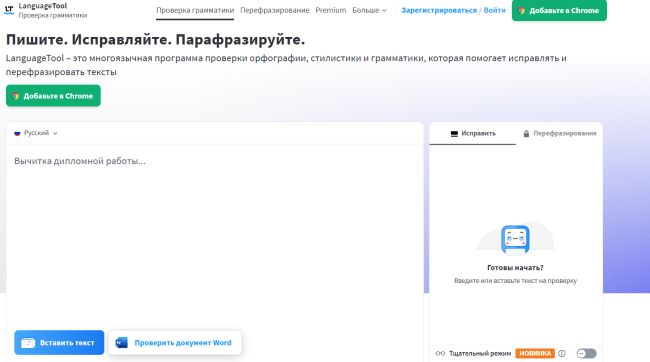Select the Исправить tab

coord(473,134)
